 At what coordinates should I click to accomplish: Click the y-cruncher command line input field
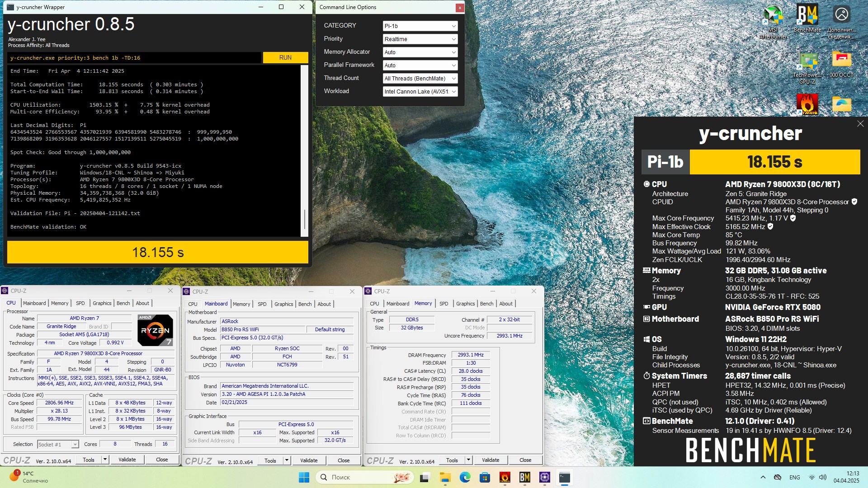(x=134, y=57)
